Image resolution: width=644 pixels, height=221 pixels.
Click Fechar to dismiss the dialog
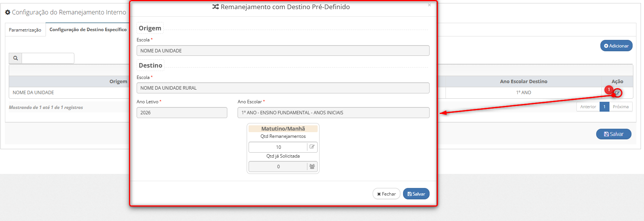click(x=386, y=194)
